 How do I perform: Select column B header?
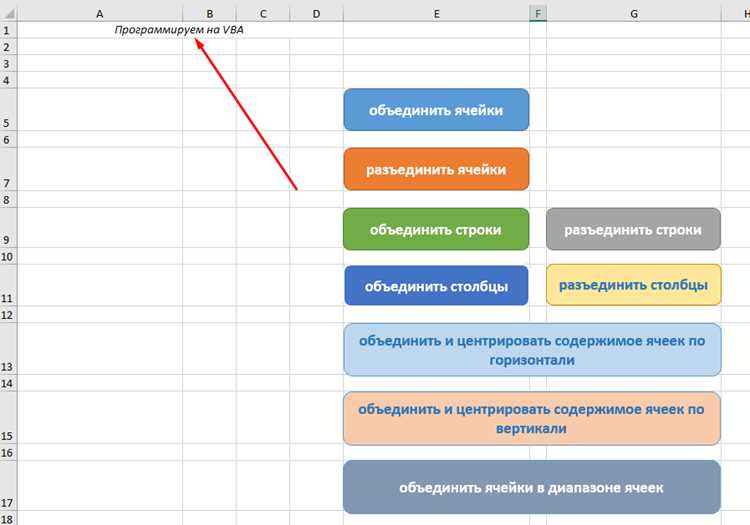210,14
